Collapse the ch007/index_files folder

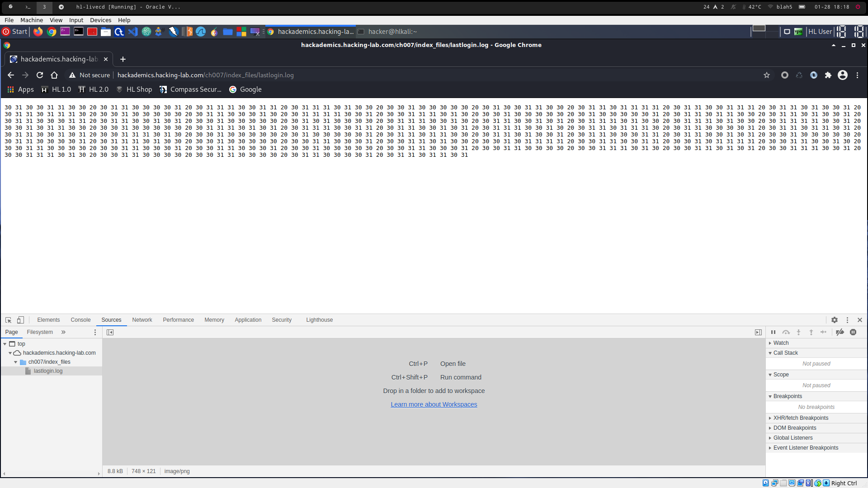pos(16,362)
